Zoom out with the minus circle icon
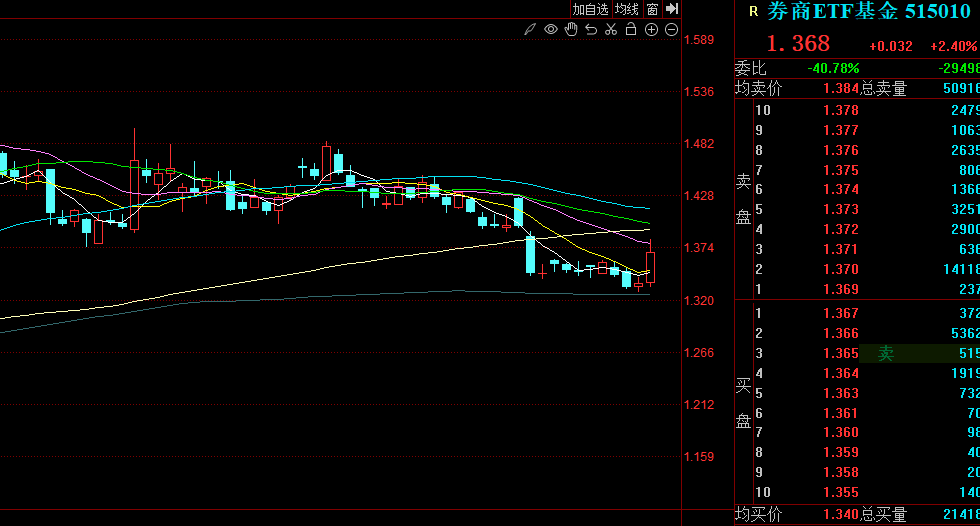The height and width of the screenshot is (526, 980). [670, 30]
